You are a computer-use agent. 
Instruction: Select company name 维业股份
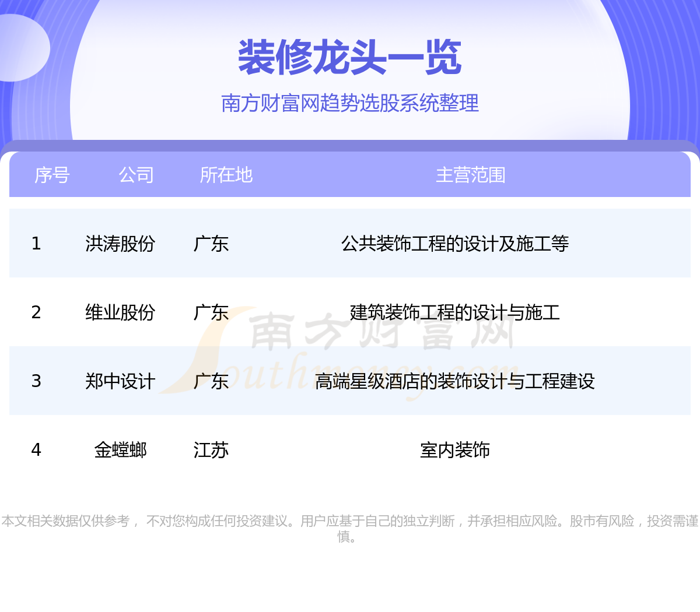pos(120,312)
